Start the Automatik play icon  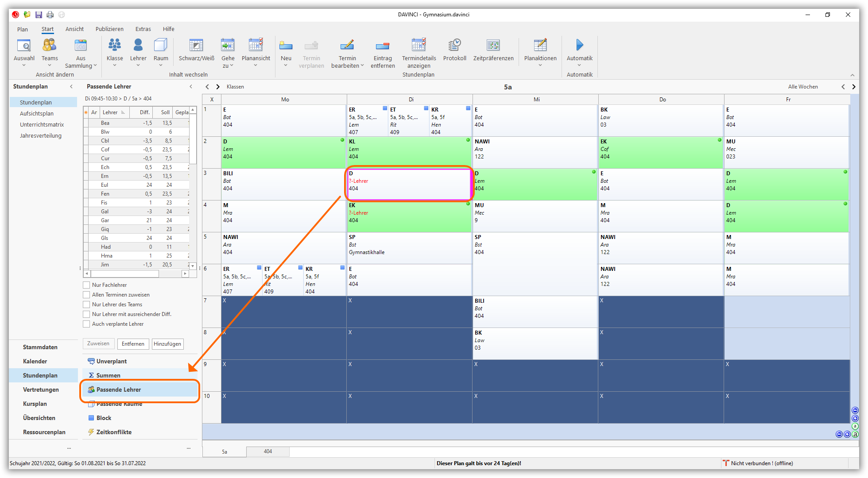click(579, 45)
